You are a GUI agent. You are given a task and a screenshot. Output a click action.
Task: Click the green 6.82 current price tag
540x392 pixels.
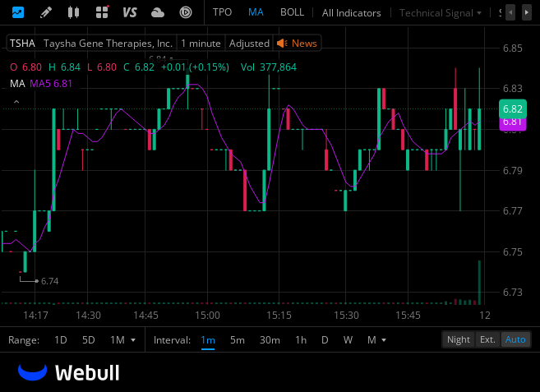click(x=512, y=108)
